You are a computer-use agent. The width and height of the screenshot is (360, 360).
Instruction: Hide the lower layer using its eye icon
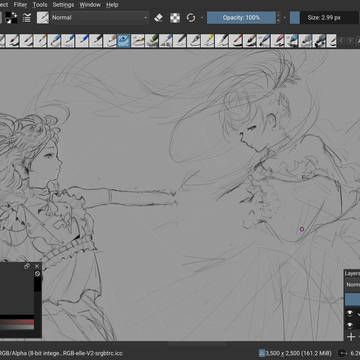[350, 325]
